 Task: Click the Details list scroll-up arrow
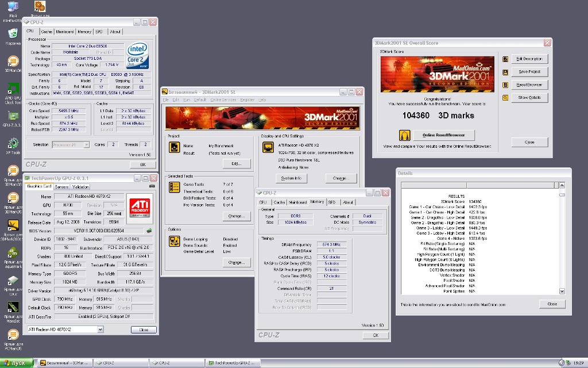click(562, 185)
